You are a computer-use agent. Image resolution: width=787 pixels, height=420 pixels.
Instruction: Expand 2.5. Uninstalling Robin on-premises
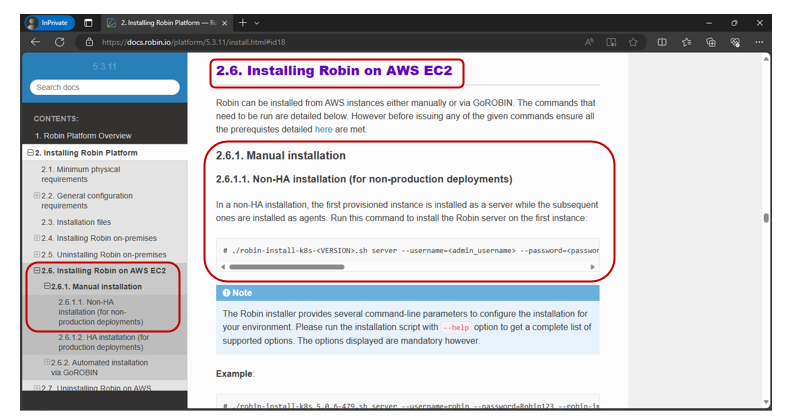37,254
